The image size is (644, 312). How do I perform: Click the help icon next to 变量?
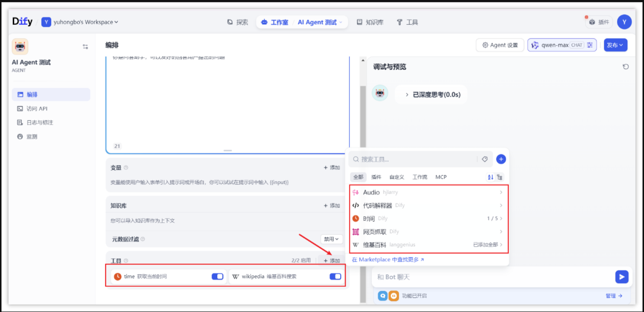pyautogui.click(x=126, y=167)
